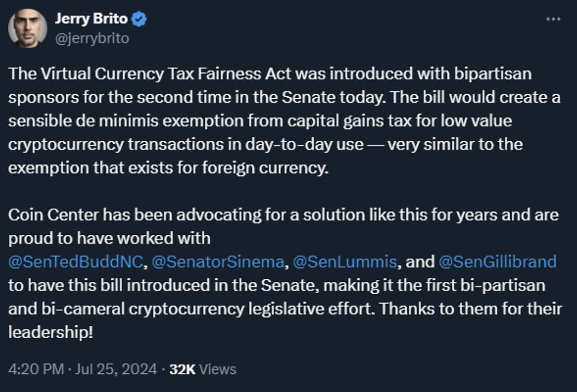Select the Jerry Brito display name

click(x=92, y=18)
